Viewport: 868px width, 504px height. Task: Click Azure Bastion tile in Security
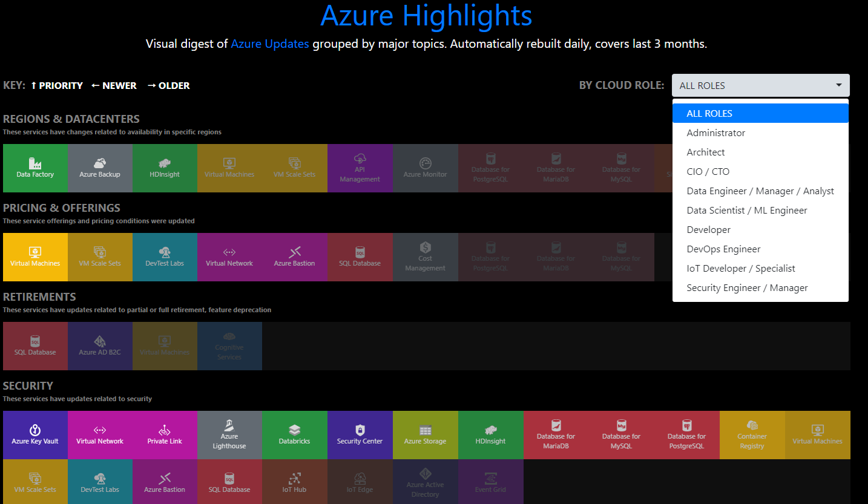point(165,482)
